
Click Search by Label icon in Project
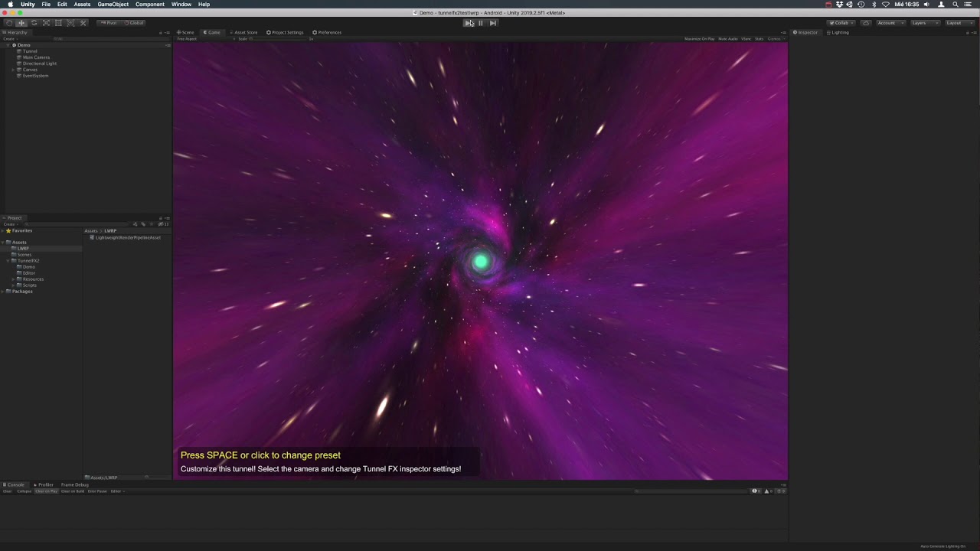click(x=143, y=224)
